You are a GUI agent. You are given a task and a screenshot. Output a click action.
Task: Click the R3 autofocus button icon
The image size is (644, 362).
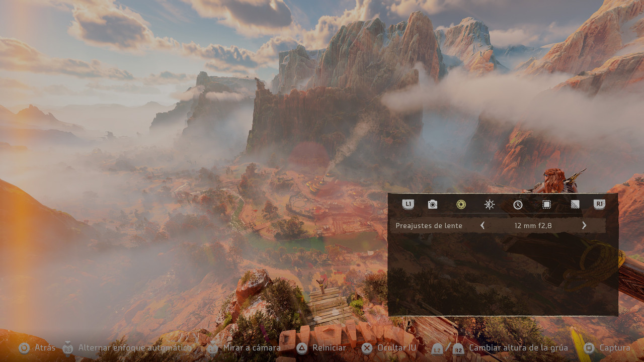[x=68, y=348]
